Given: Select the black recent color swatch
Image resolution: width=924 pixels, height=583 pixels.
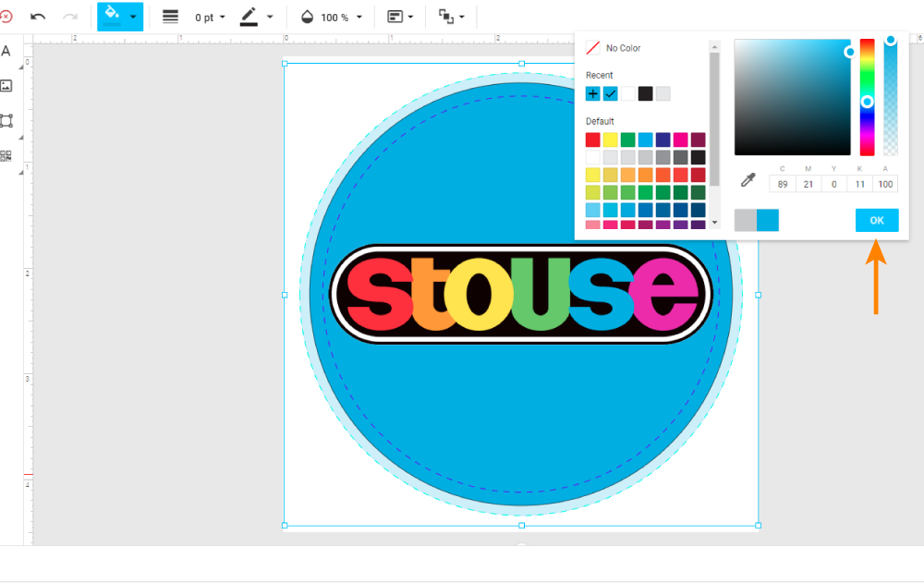Looking at the screenshot, I should point(645,93).
